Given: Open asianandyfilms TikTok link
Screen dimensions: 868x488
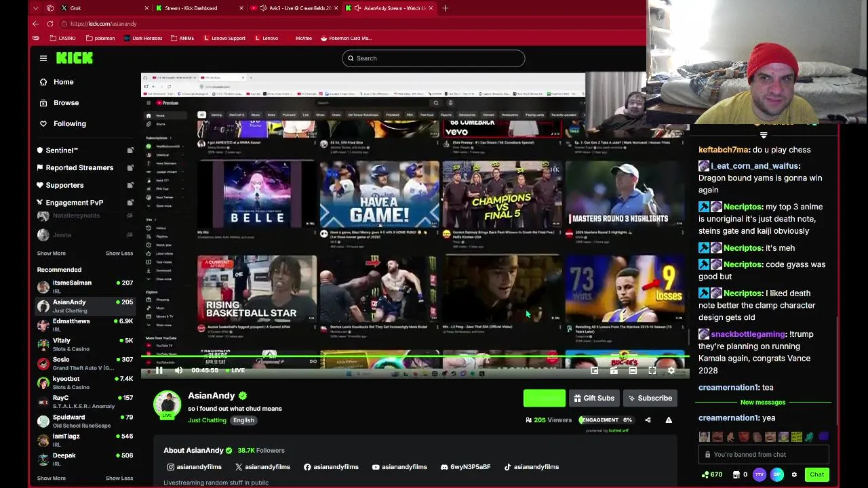Looking at the screenshot, I should click(532, 467).
